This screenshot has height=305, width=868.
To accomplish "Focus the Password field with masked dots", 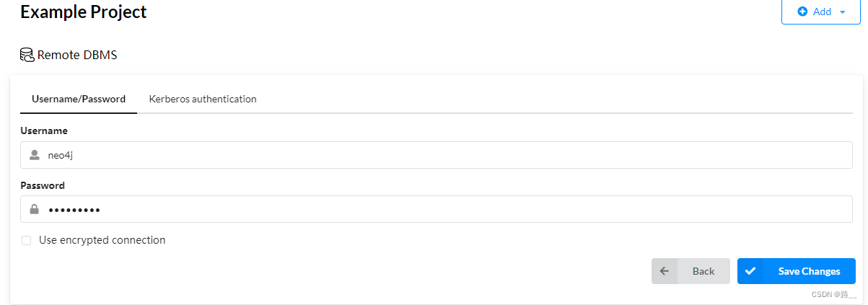I will (437, 209).
